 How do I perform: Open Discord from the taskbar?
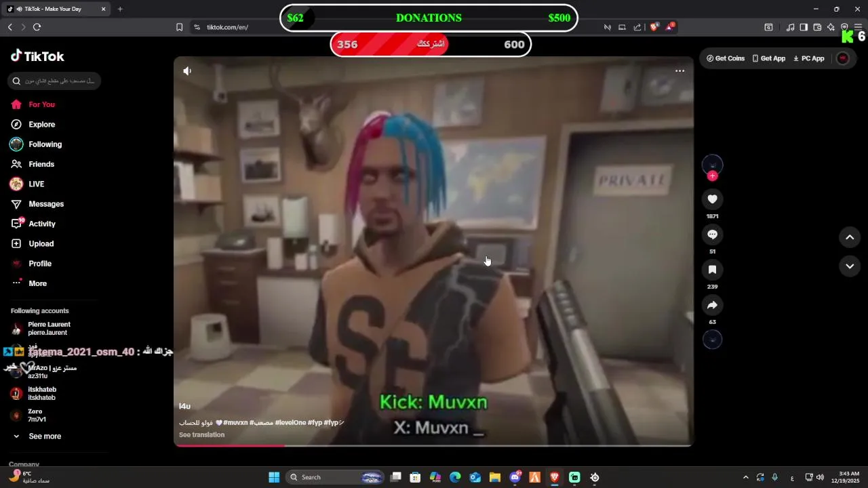click(515, 477)
